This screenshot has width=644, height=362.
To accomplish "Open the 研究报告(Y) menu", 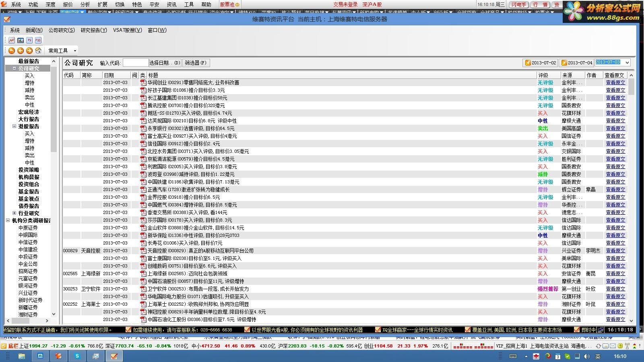I will click(94, 30).
